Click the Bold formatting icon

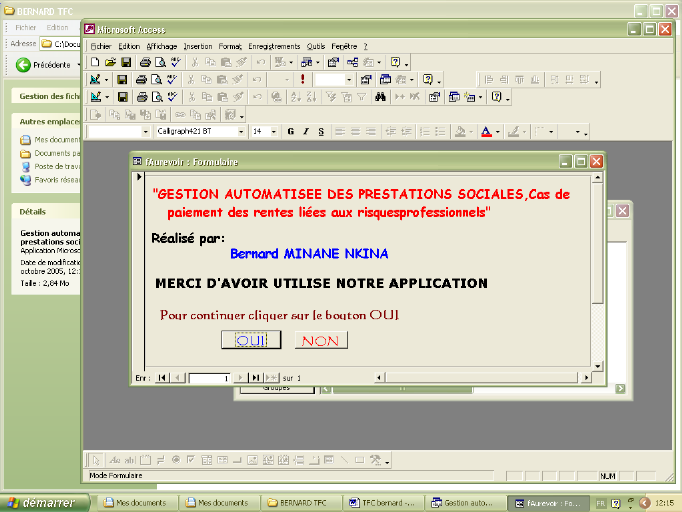tap(291, 131)
